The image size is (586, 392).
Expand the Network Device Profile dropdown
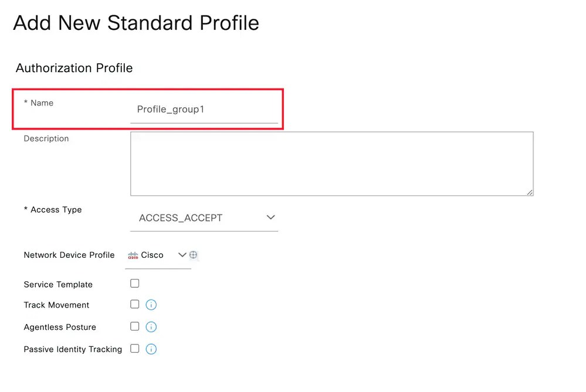pyautogui.click(x=182, y=255)
